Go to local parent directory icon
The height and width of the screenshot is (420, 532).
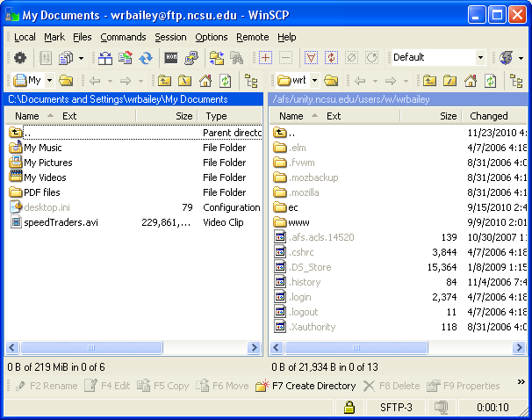click(x=164, y=81)
